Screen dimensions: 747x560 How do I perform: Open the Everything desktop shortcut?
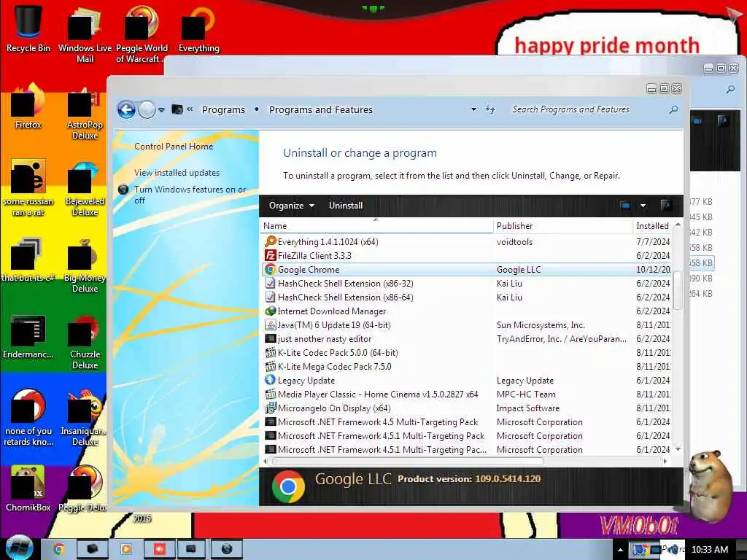pos(198,28)
